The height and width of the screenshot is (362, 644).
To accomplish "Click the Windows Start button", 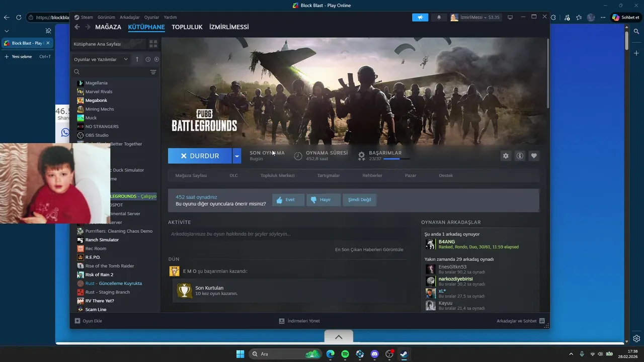I will click(240, 354).
